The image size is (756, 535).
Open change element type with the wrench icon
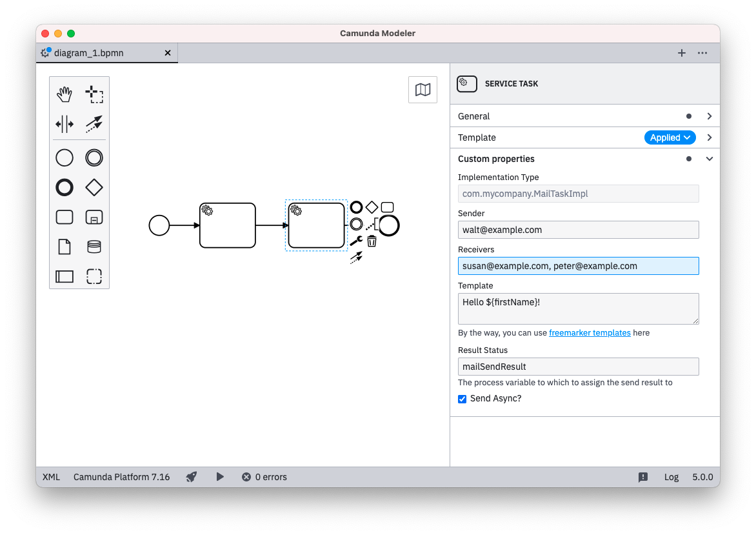(356, 240)
